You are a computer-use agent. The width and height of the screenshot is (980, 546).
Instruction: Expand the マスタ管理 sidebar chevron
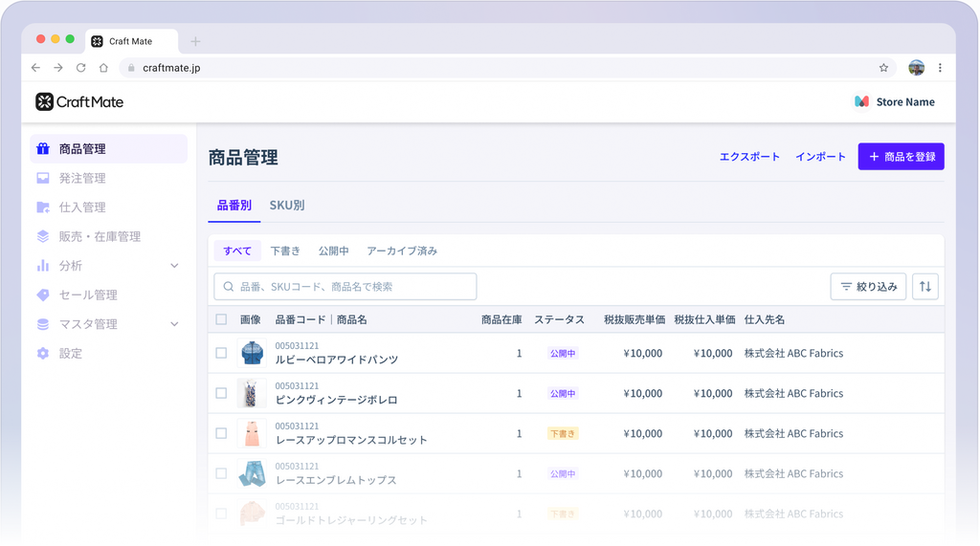click(x=174, y=324)
